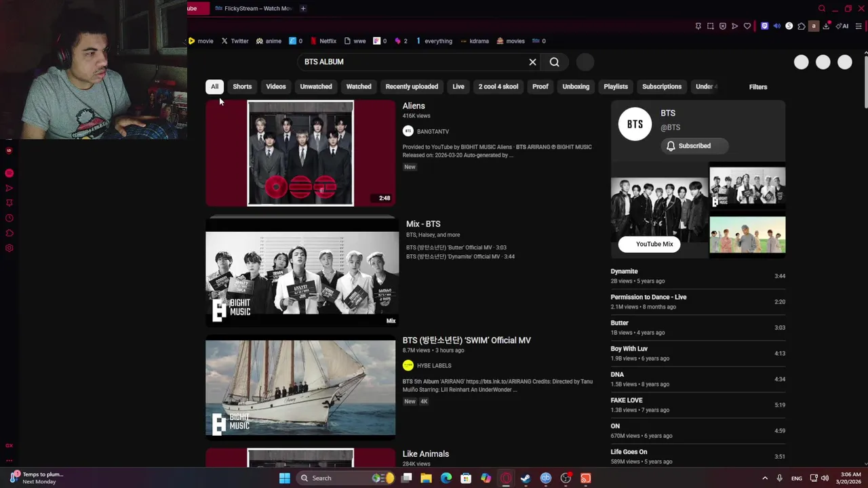The image size is (868, 488).
Task: Open the kdrama bookmark
Action: click(474, 41)
